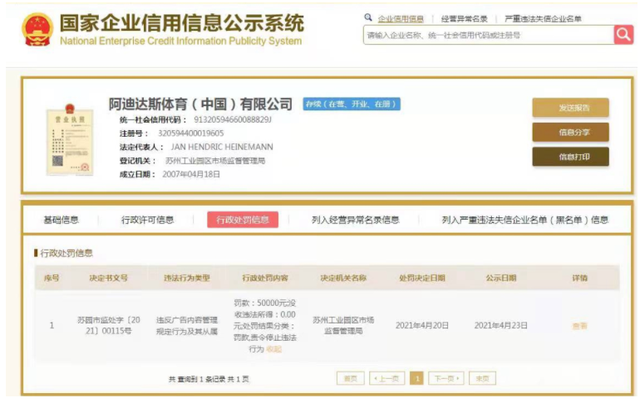This screenshot has width=640, height=403.
Task: Open the business license thumbnail image
Action: point(70,140)
